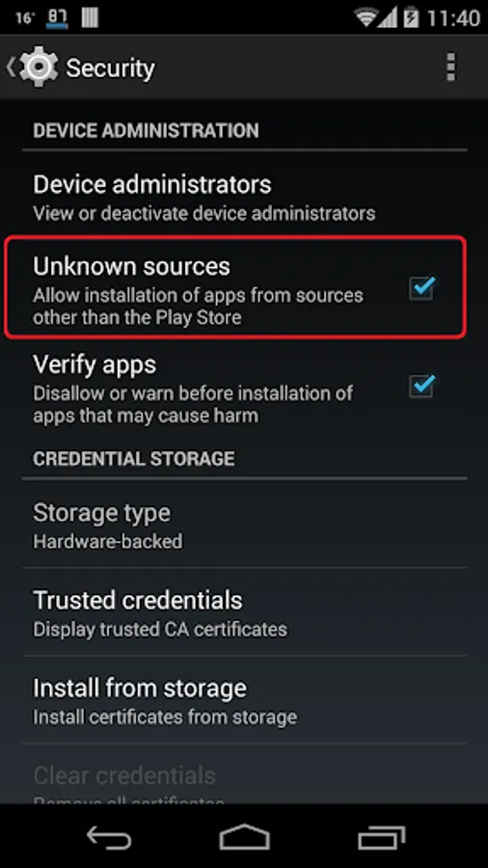Screen dimensions: 488x868
Task: Tap the Android back navigation arrow
Action: pos(109,838)
